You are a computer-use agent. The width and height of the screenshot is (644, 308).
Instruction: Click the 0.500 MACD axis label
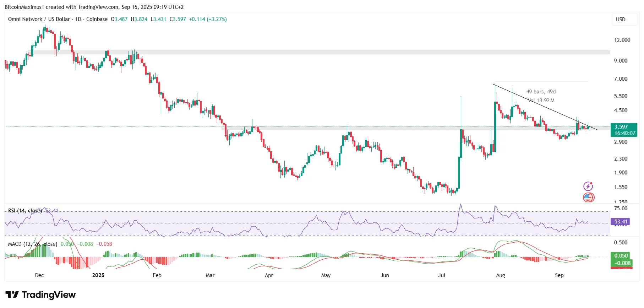(x=621, y=243)
